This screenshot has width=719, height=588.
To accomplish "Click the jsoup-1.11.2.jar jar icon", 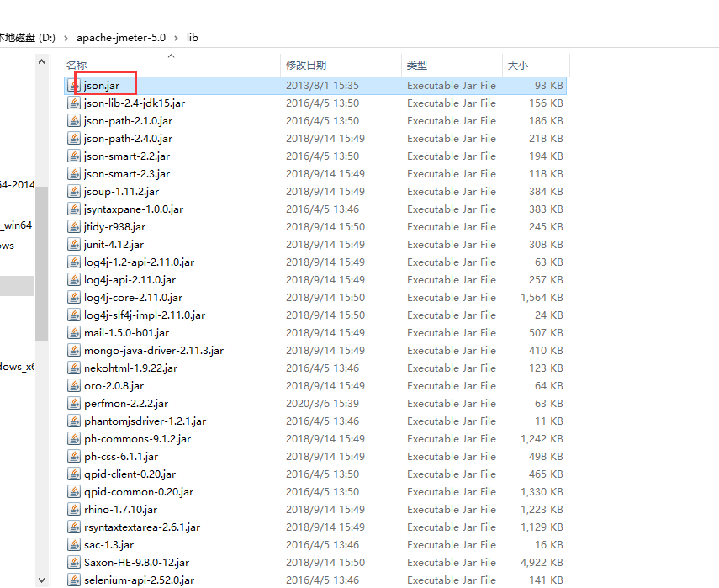I will click(x=74, y=191).
